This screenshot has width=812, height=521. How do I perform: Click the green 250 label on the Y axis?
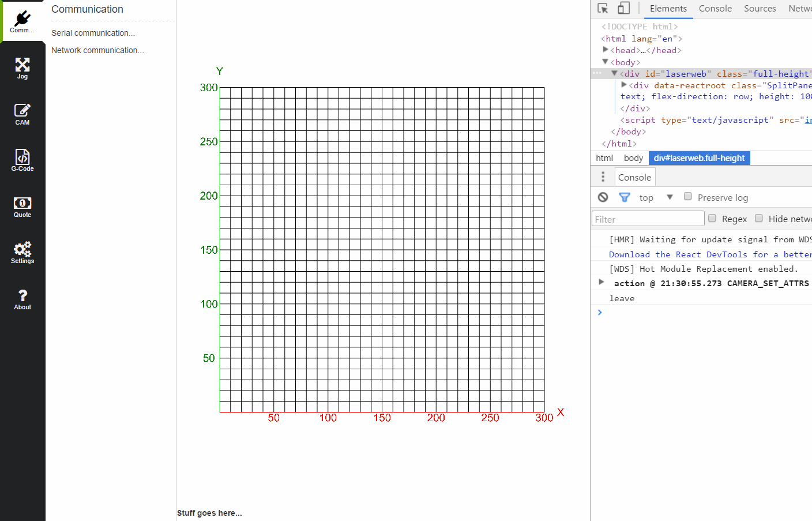[209, 141]
